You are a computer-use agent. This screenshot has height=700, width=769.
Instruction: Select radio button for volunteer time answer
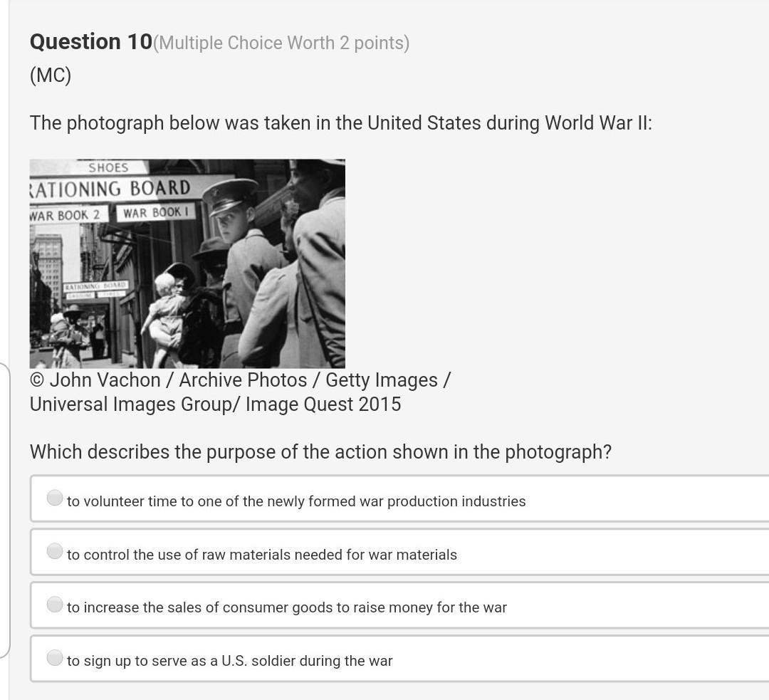pyautogui.click(x=54, y=498)
